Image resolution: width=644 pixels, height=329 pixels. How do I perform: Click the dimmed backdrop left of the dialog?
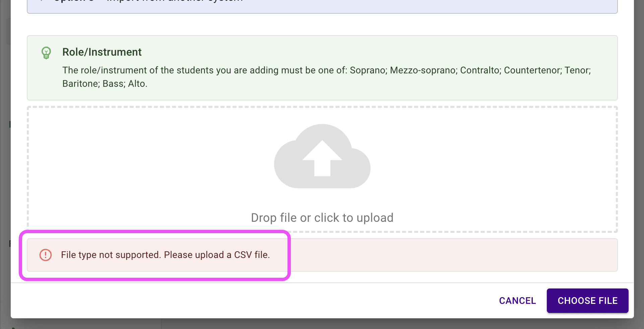coord(5,168)
